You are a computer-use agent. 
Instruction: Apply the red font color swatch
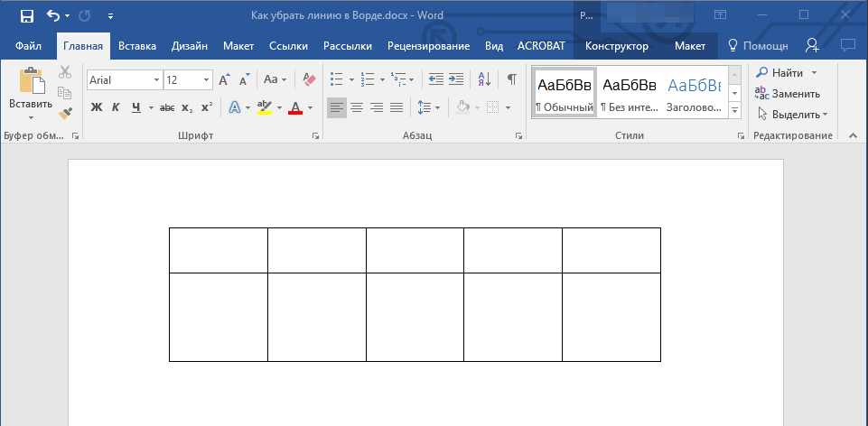tap(294, 107)
